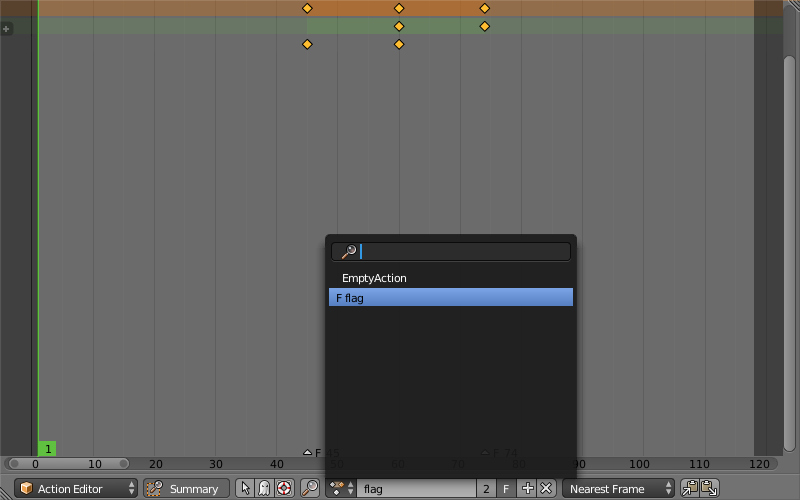Open the Action Editor mode dropdown
Image resolution: width=800 pixels, height=500 pixels.
pos(76,488)
